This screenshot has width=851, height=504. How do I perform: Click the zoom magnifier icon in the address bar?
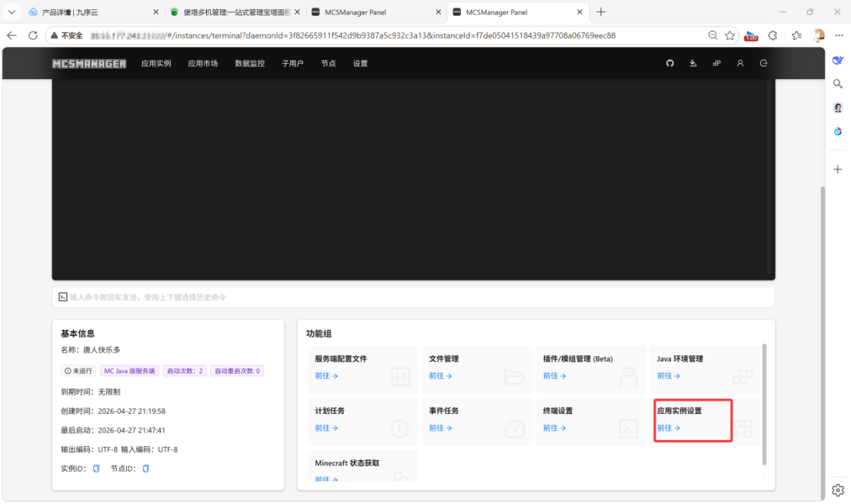coord(713,35)
